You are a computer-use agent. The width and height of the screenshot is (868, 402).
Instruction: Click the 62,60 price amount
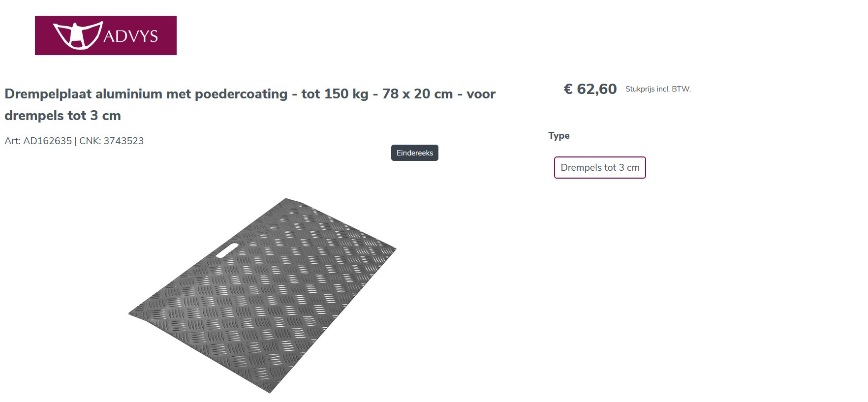click(x=596, y=89)
